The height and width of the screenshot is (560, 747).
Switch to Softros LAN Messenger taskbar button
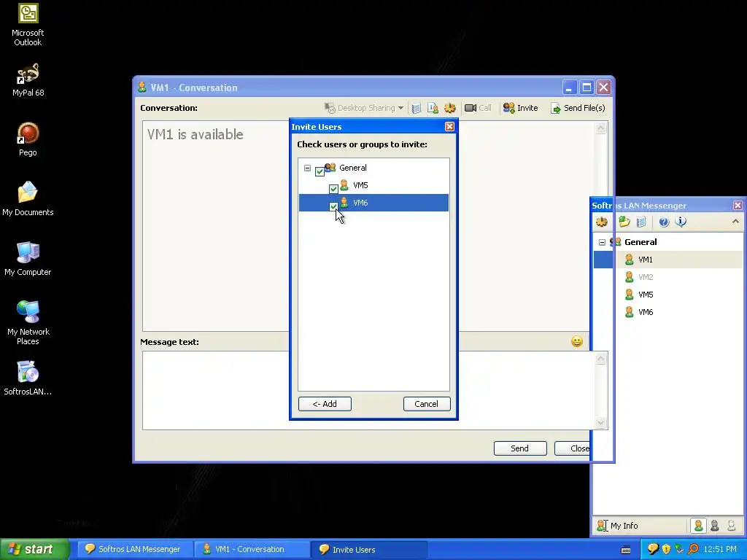point(133,550)
